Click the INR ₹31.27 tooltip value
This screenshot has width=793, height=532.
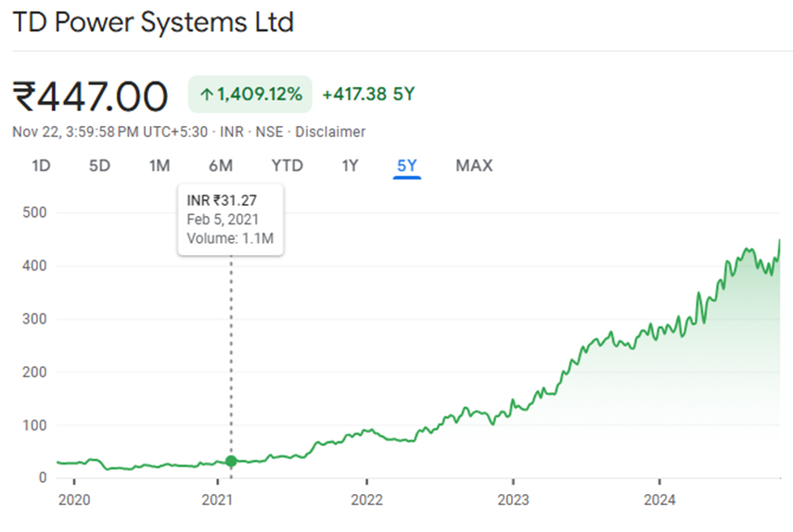222,200
